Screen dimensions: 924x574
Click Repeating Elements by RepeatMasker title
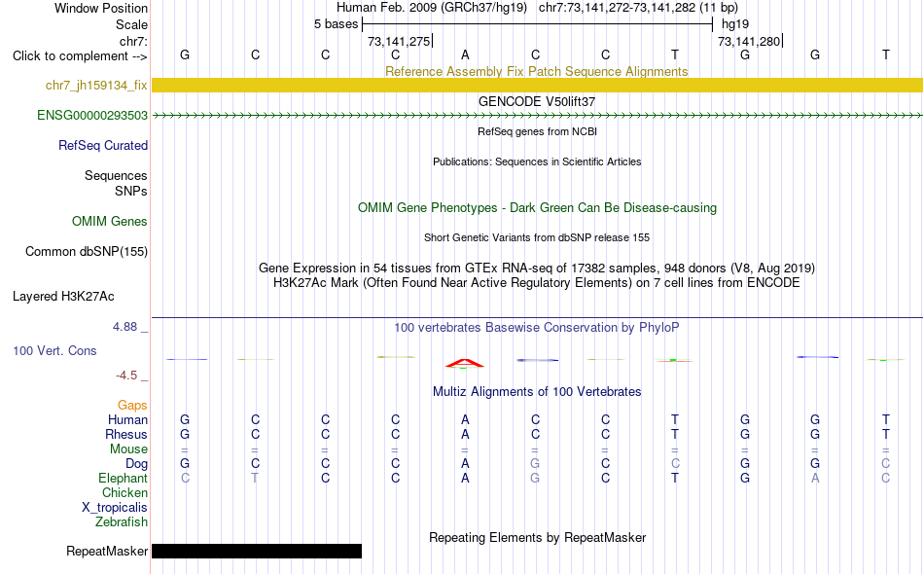537,537
